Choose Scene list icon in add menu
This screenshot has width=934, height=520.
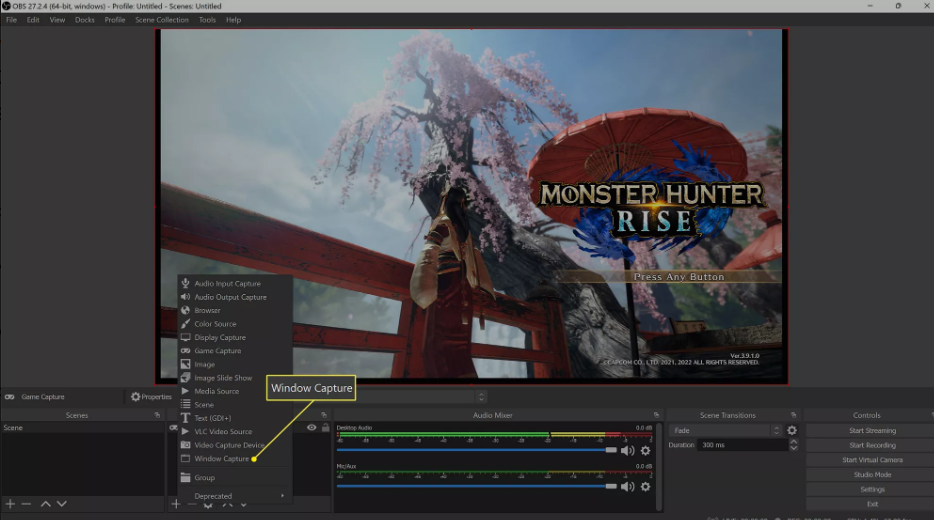point(185,404)
